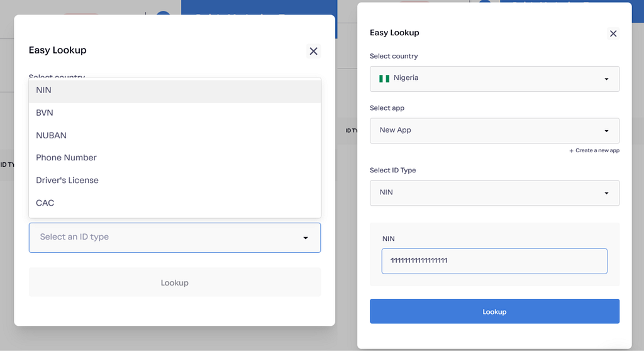Close the left Easy Lookup dialog
Image resolution: width=644 pixels, height=351 pixels.
(x=313, y=52)
